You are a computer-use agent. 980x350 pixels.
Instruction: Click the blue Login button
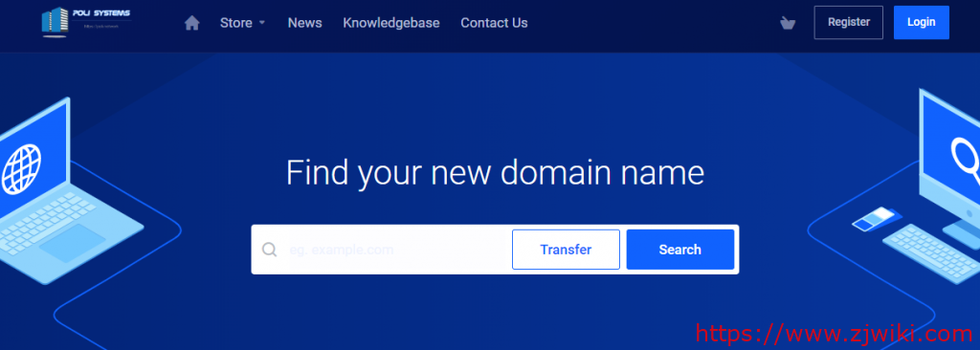pyautogui.click(x=922, y=23)
